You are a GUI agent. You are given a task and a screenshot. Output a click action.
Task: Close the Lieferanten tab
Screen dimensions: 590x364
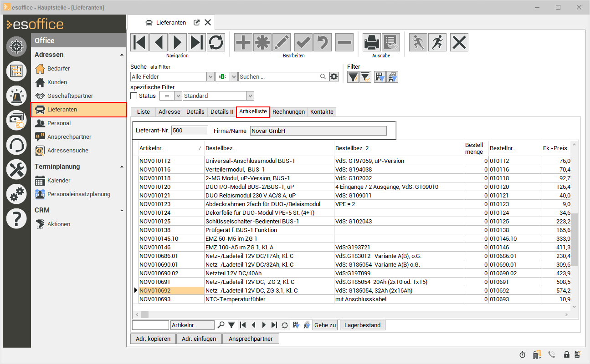click(x=208, y=22)
